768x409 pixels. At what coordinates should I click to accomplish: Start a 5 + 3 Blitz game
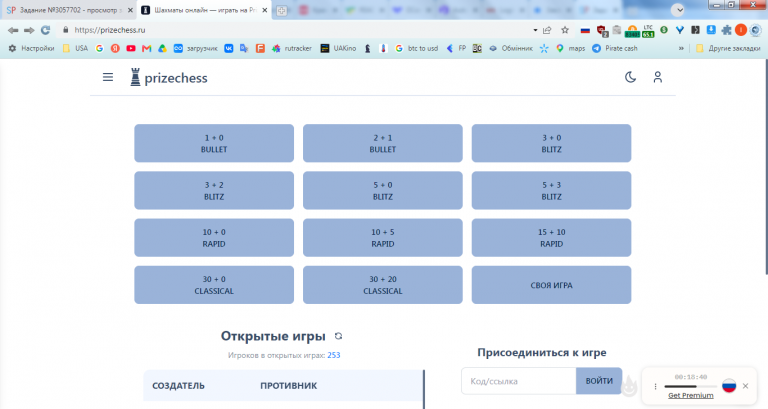pyautogui.click(x=552, y=191)
